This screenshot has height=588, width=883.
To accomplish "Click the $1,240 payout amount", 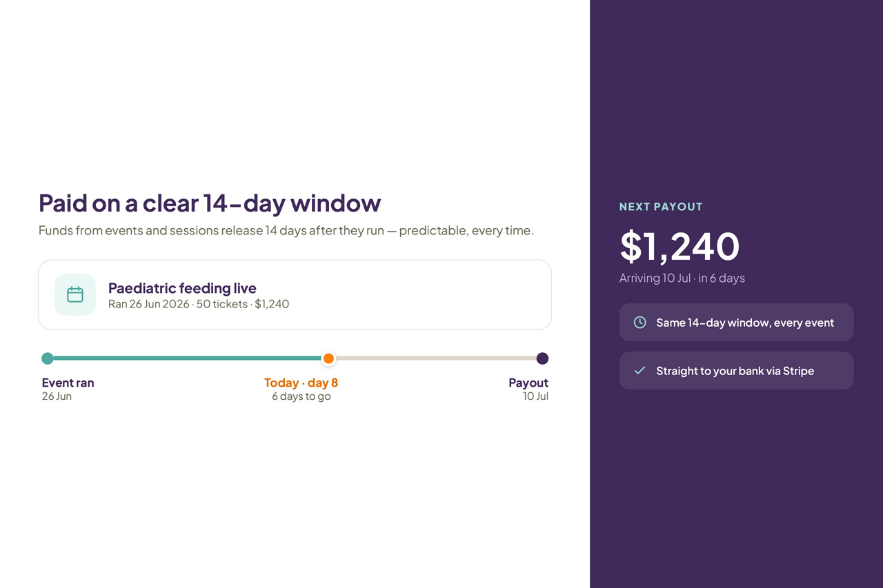I will click(679, 246).
